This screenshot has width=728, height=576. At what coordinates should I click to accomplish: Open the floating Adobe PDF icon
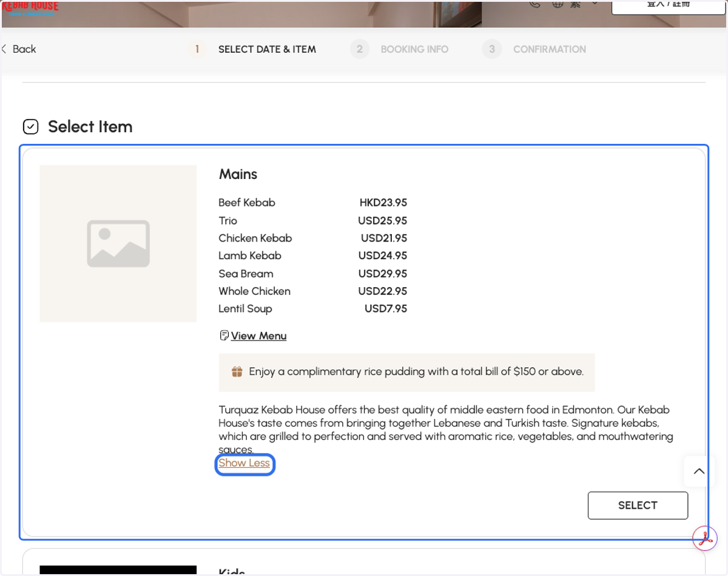coord(705,538)
